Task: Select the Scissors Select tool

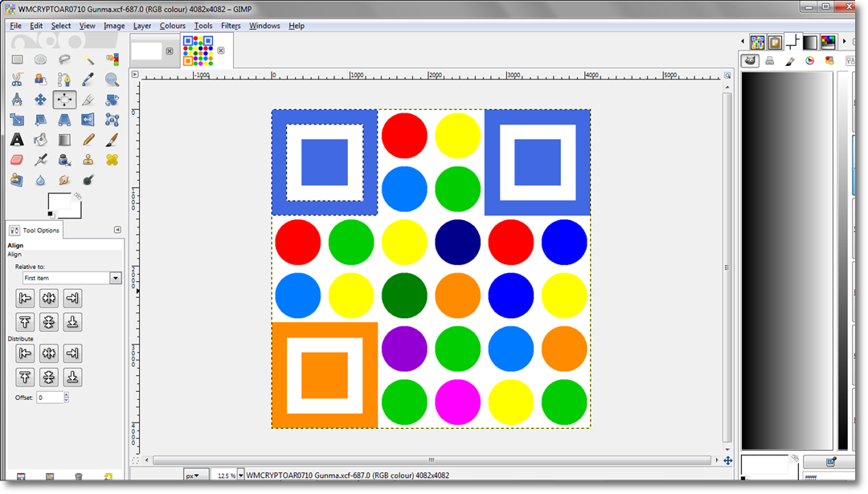Action: point(17,80)
